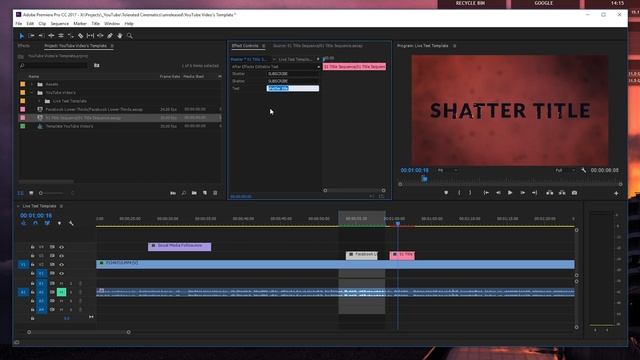Open the Live Text Template timeline panel menu

(x=62, y=206)
